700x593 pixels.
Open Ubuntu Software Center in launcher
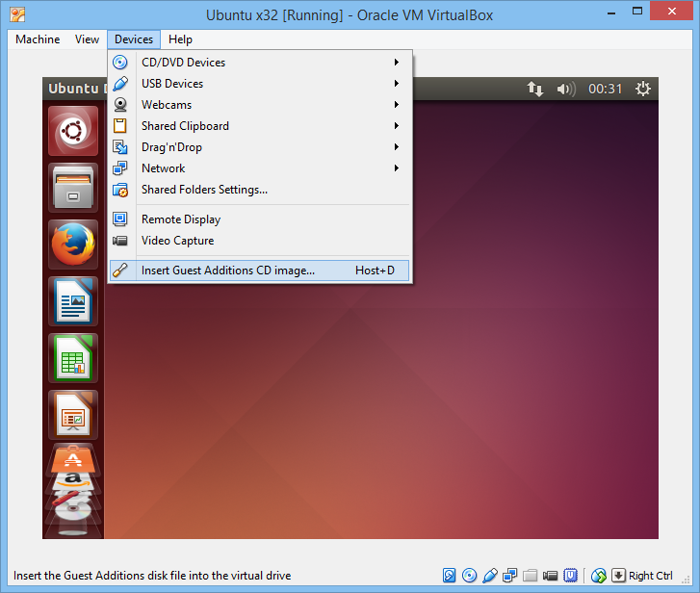click(x=73, y=458)
